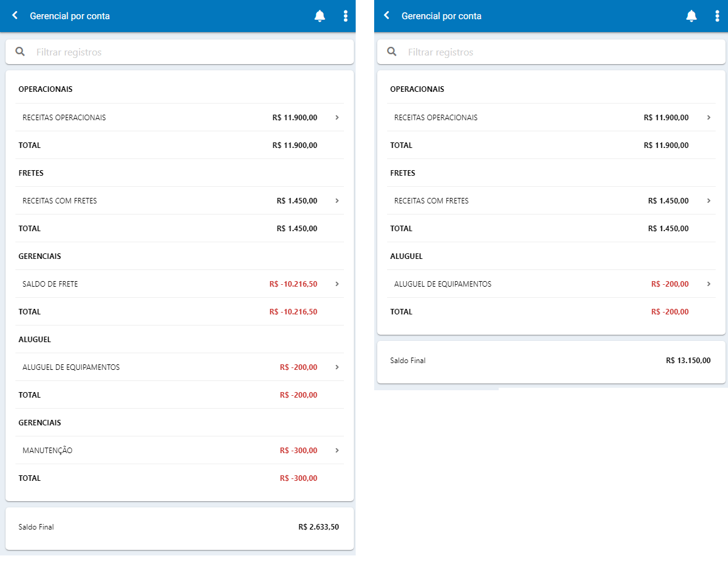The width and height of the screenshot is (728, 561).
Task: Click the 'Saldo Final' label on left screen
Action: [36, 526]
